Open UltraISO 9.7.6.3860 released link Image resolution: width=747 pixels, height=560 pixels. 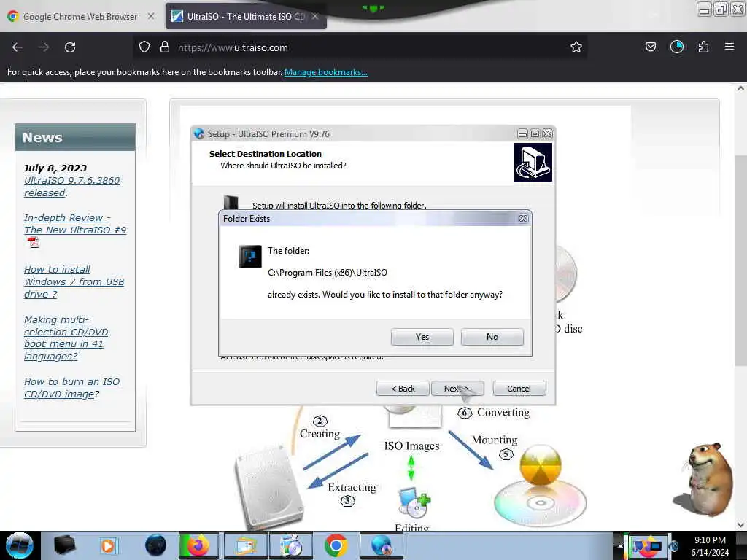click(71, 187)
